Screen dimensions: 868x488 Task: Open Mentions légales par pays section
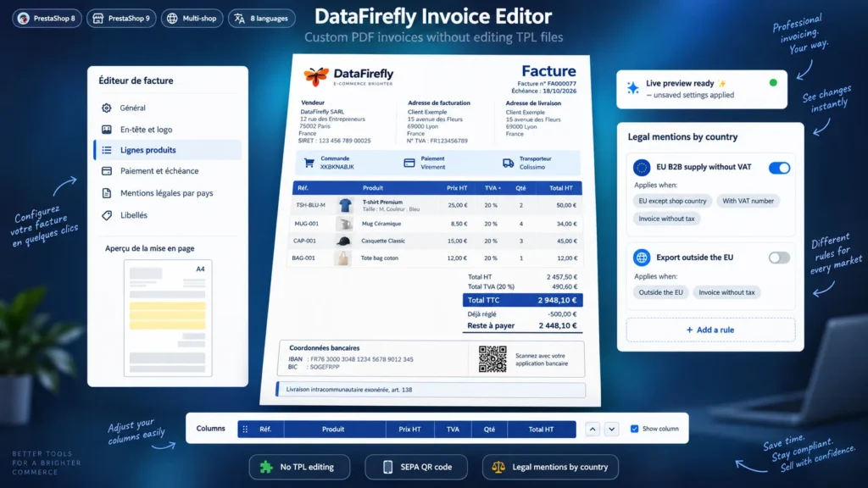[x=168, y=193]
